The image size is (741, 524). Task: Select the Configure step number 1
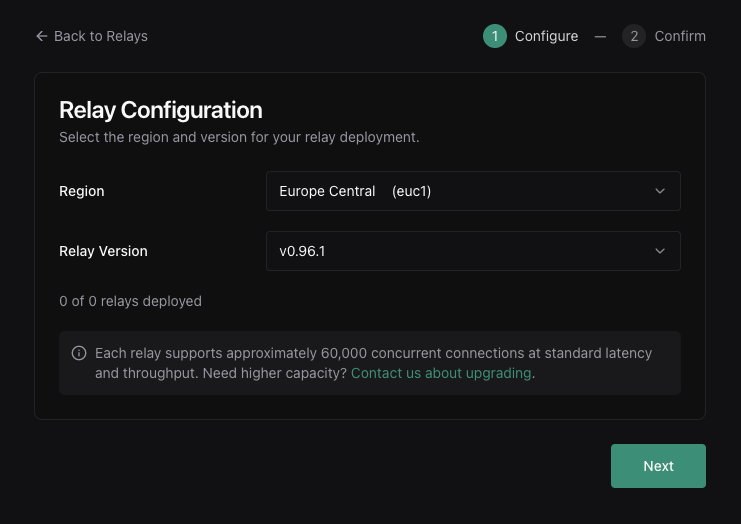495,36
